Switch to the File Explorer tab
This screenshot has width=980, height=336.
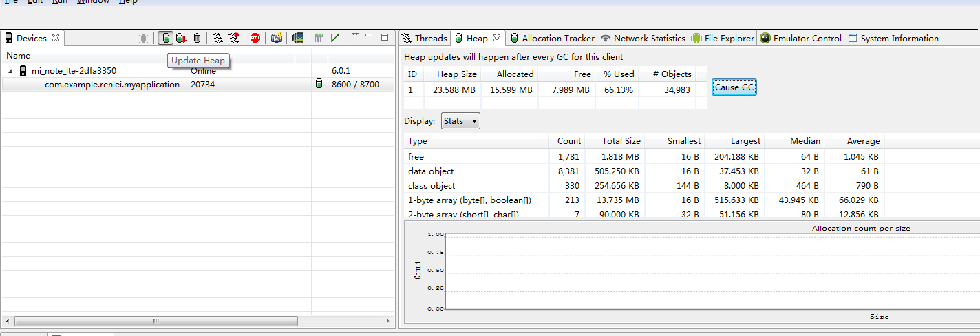[723, 38]
